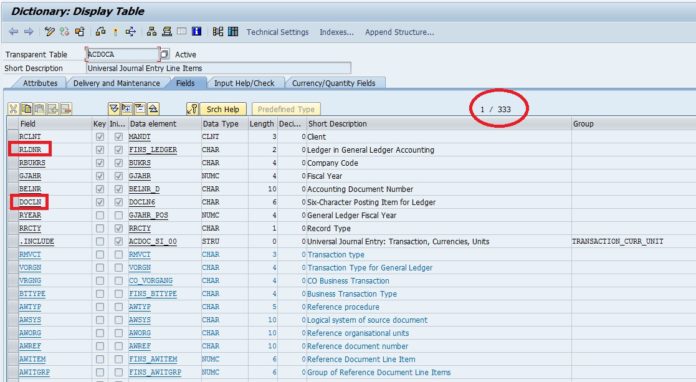Expand all includes icon
Screen dimensions: 696x382
[114, 109]
